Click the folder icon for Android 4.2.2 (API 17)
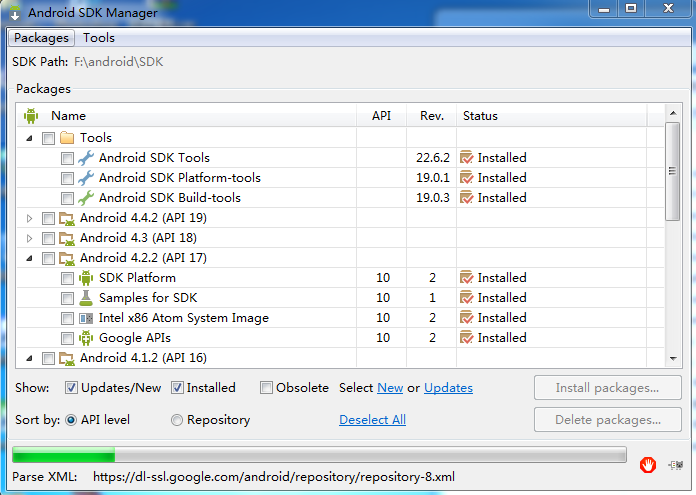The height and width of the screenshot is (495, 696). click(67, 258)
